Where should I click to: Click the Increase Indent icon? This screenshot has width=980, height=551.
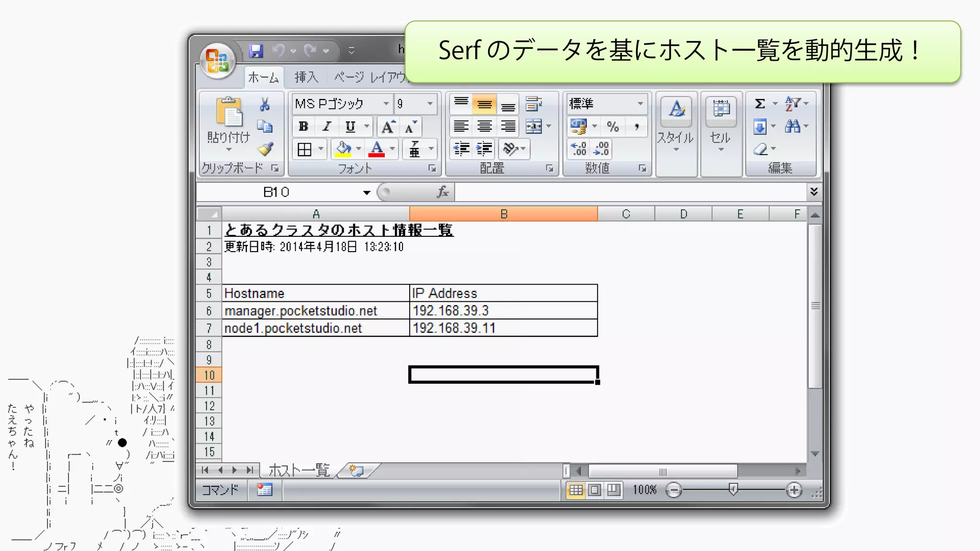tap(484, 149)
